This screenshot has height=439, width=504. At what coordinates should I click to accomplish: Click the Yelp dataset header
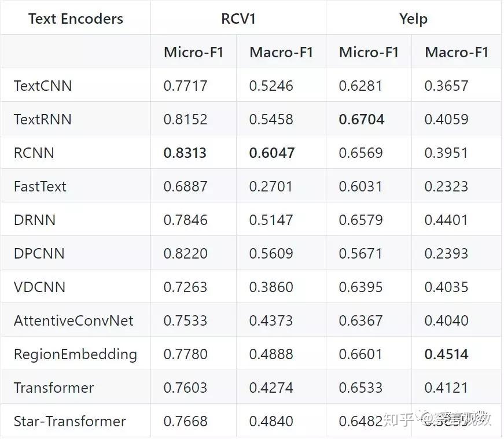point(413,19)
